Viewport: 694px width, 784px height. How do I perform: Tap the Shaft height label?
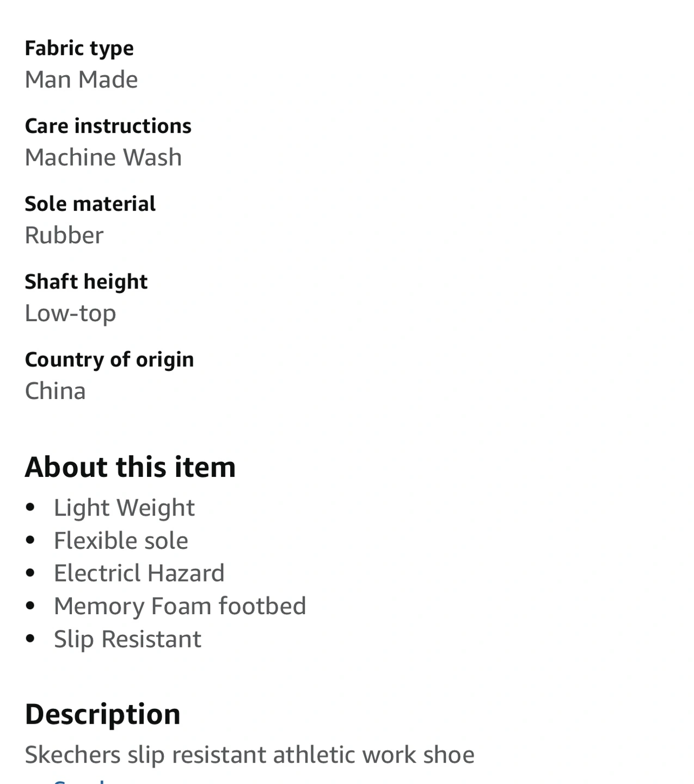coord(86,282)
